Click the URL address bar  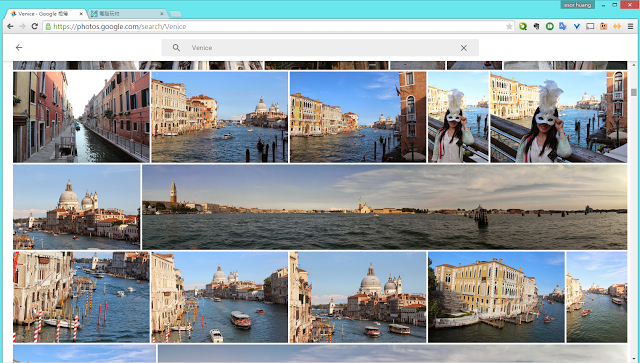click(x=278, y=27)
